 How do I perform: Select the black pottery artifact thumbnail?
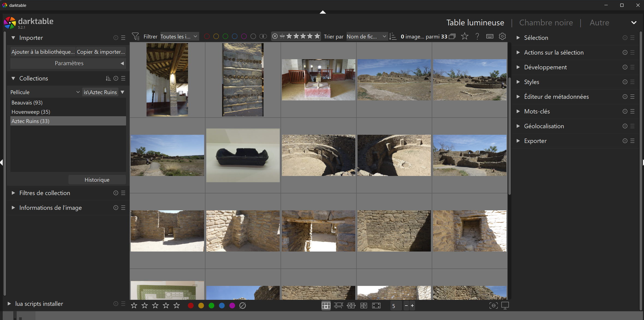243,155
